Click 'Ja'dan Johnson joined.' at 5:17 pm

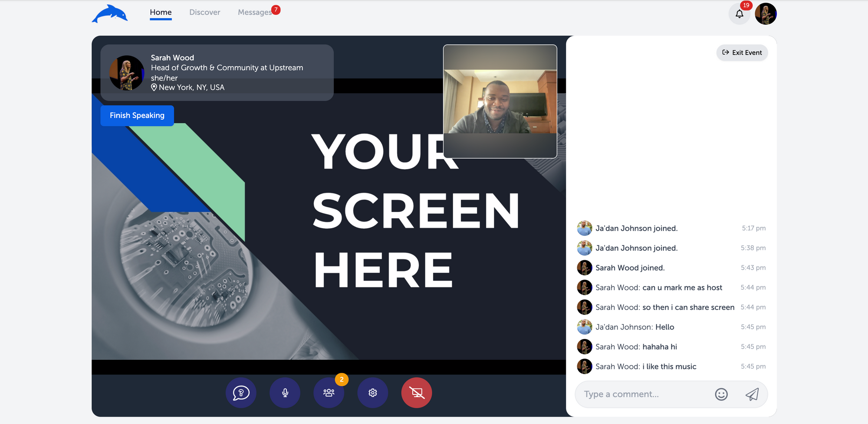click(636, 228)
